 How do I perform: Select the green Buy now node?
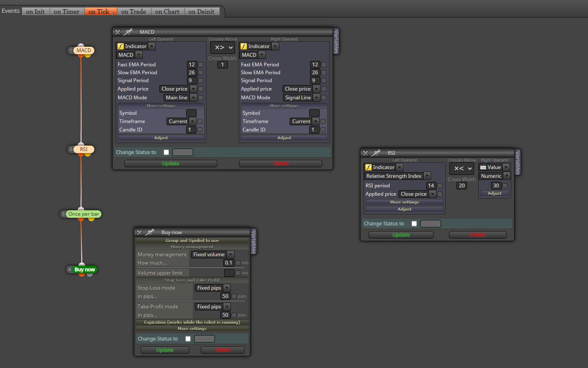[85, 270]
